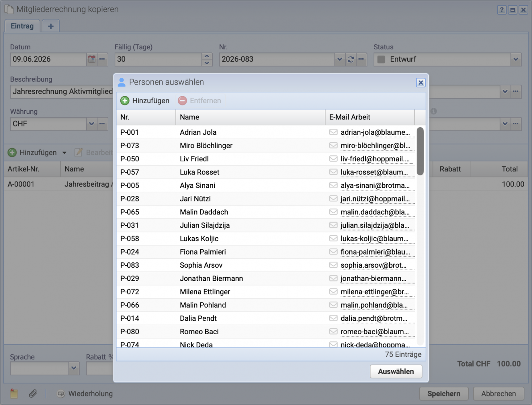Open email link dalia.pendt@brotm…
Viewport: 532px width, 405px height.
pyautogui.click(x=374, y=318)
